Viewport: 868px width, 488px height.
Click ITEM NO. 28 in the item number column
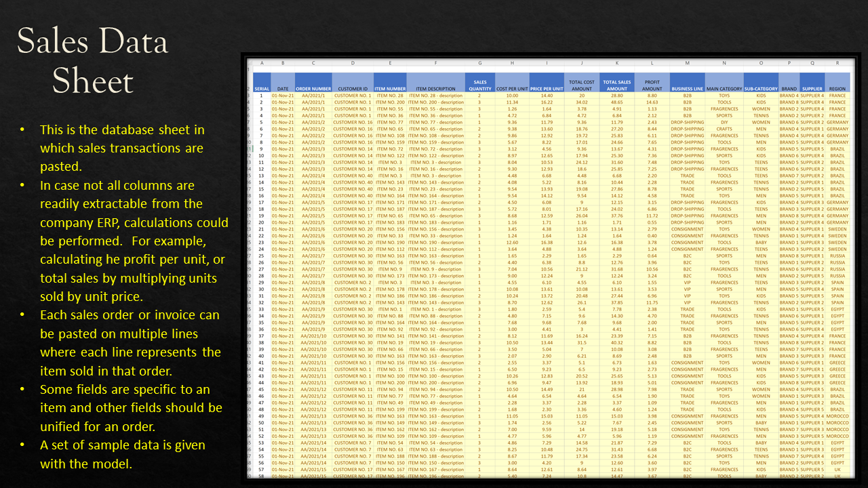(x=390, y=96)
